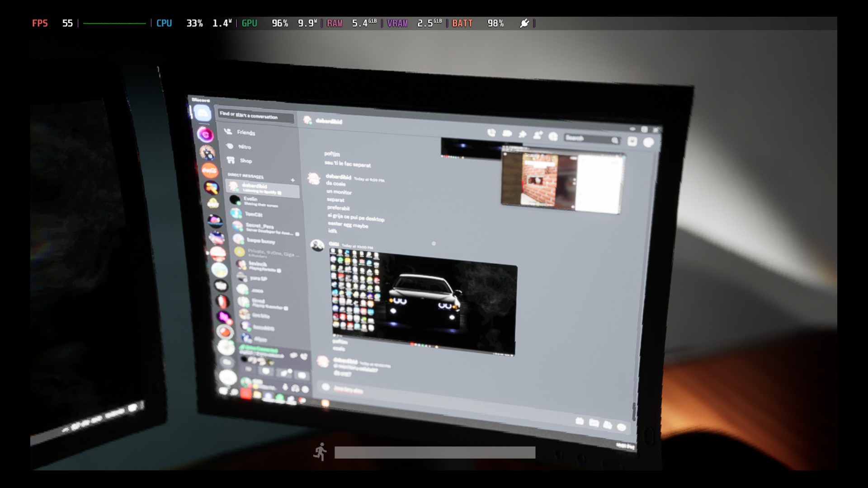The width and height of the screenshot is (868, 488).
Task: Toggle headphones deafen in user panel
Action: point(295,388)
